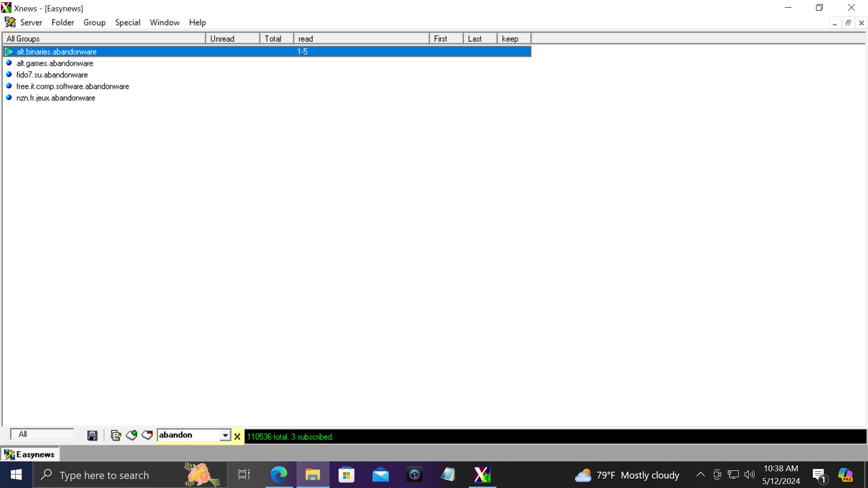Click the blue dot beside alt.games.abandonware

point(9,63)
